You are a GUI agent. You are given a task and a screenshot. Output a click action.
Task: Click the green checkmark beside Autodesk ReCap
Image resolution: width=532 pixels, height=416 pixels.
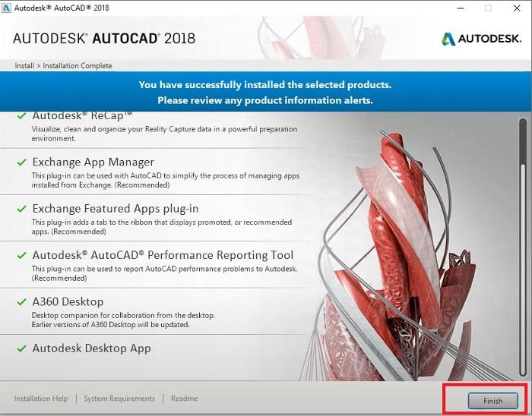pyautogui.click(x=21, y=117)
